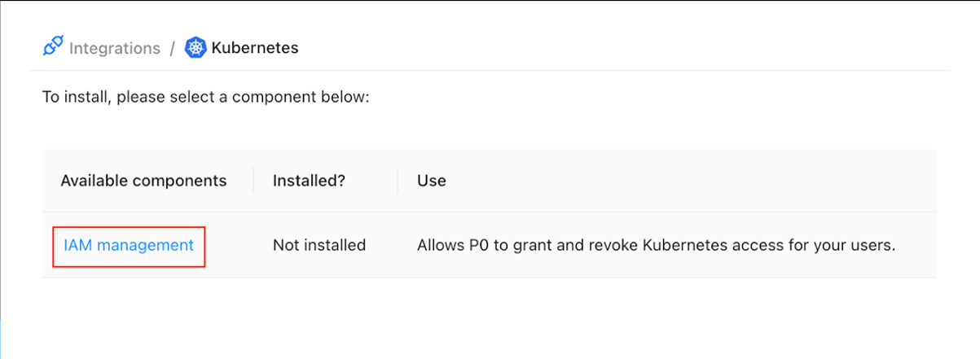Click divider between Installed? and Use headers
Screen dimensions: 980x359
(x=398, y=181)
